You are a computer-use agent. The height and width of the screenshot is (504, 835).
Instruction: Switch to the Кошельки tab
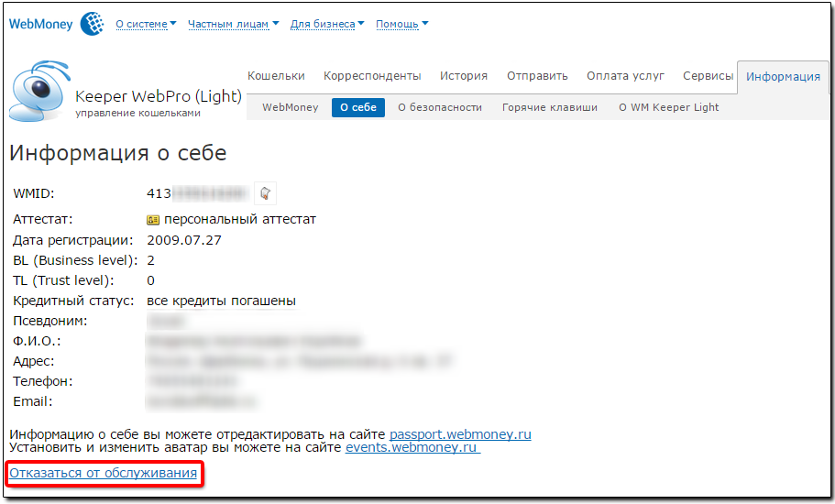coord(276,76)
